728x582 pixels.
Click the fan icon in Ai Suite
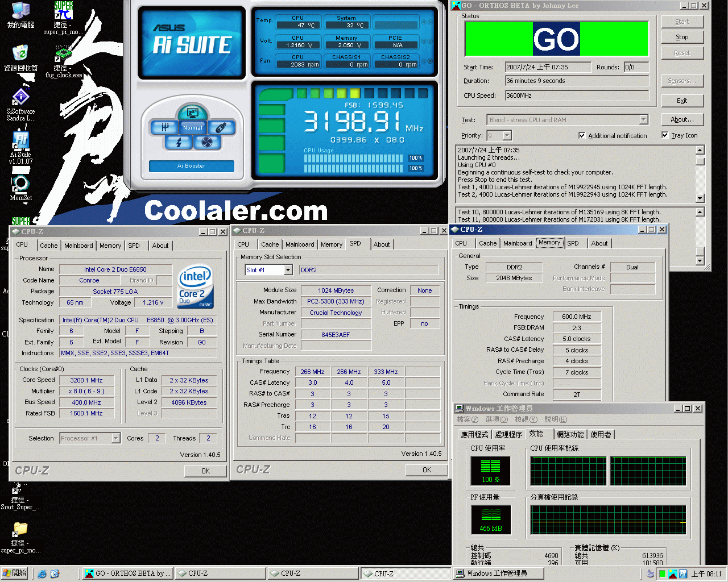pos(206,142)
